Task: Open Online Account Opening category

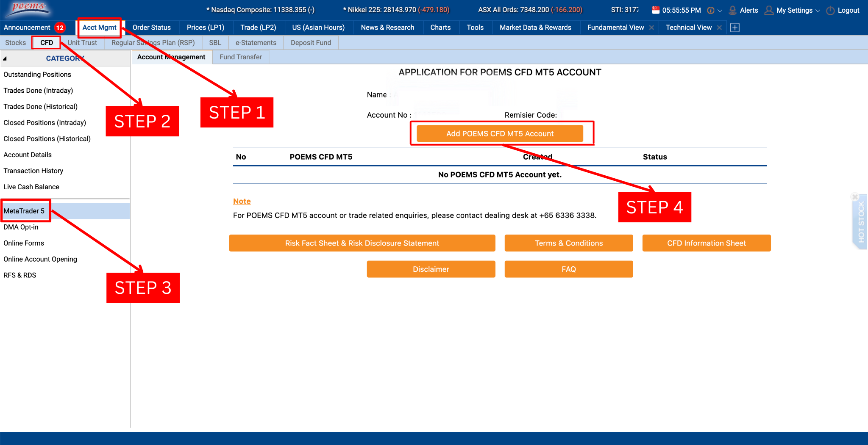Action: 40,259
